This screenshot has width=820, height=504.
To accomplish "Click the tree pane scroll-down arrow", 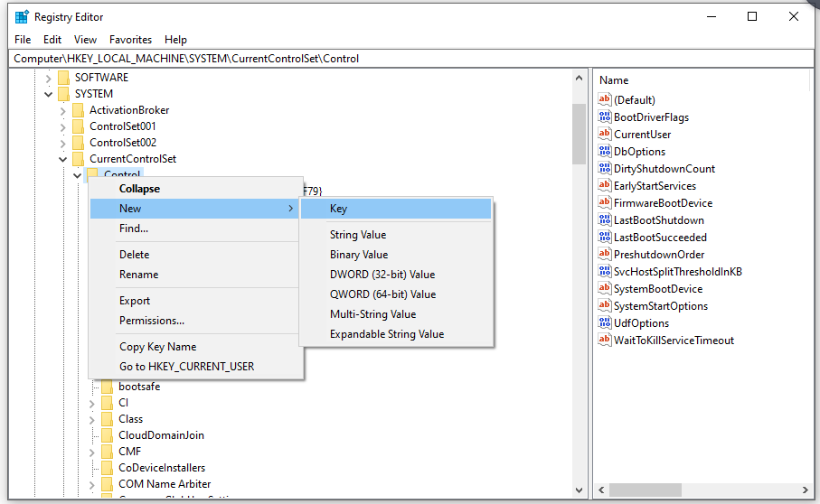I will (x=579, y=490).
